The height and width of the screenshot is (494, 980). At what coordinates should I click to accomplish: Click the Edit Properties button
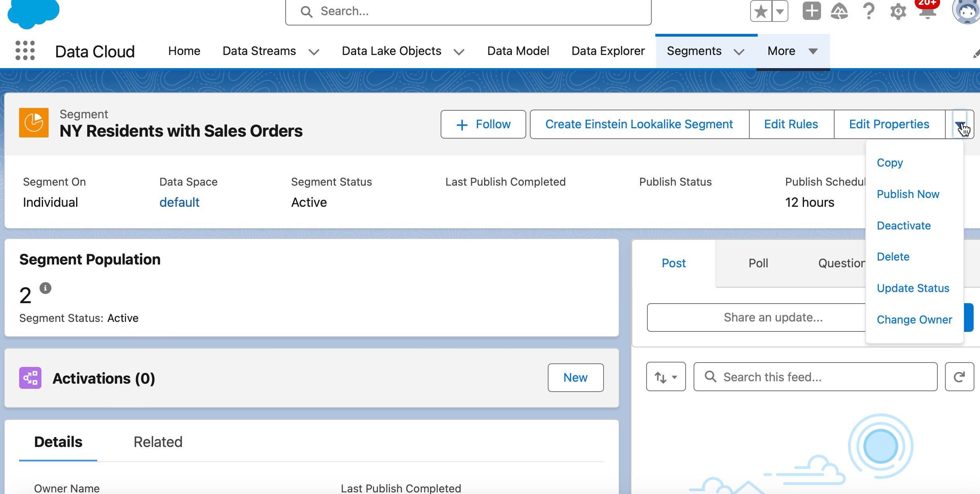point(889,124)
